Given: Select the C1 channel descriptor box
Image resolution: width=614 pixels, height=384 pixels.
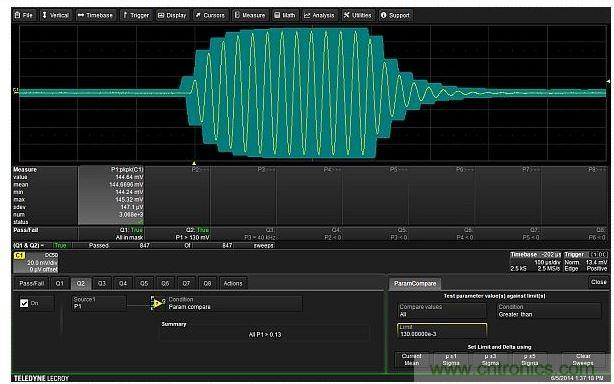Looking at the screenshot, I should tap(36, 262).
